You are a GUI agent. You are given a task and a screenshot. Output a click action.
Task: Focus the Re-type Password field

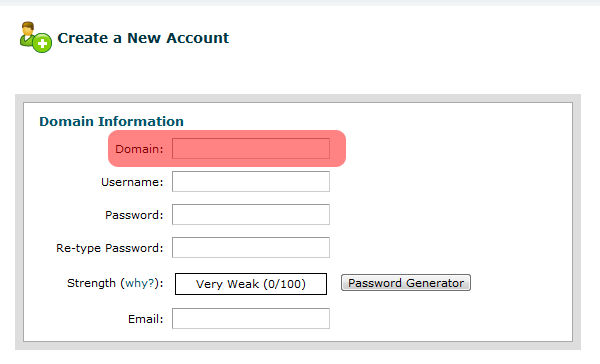click(251, 247)
